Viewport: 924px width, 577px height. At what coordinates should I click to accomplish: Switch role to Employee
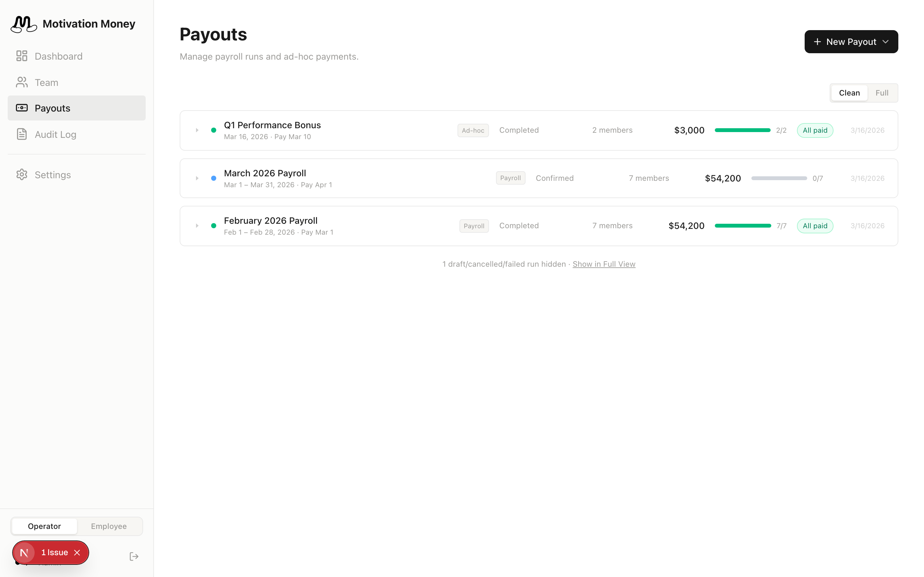(x=109, y=526)
